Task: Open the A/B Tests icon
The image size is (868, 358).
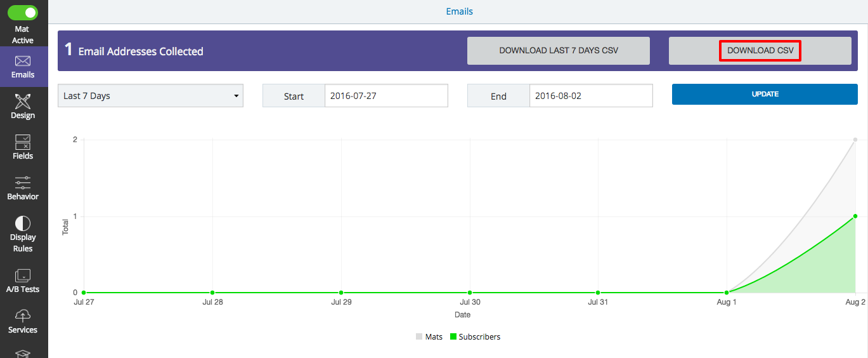Action: point(23,275)
